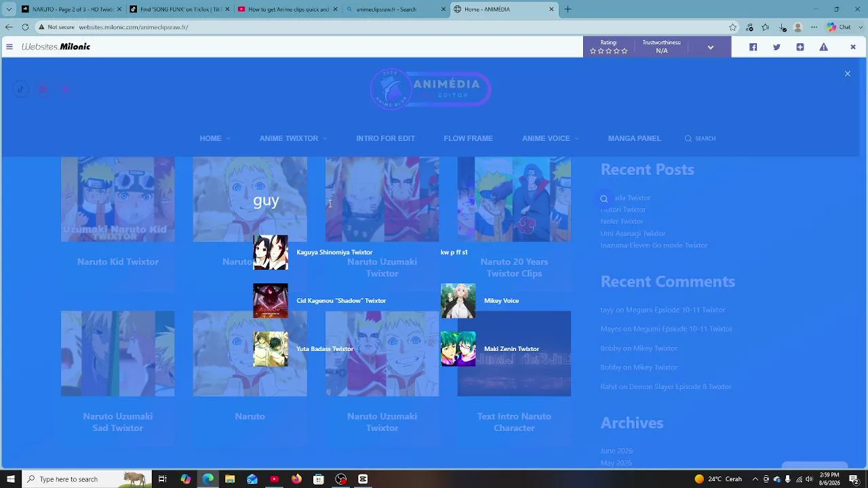Open File Explorer from the taskbar
The height and width of the screenshot is (488, 868).
230,479
